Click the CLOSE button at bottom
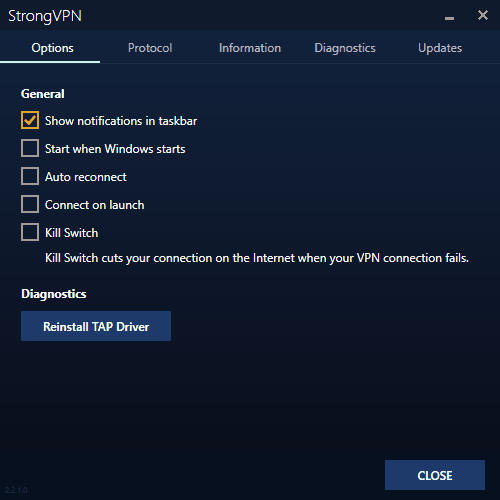The image size is (500, 500). (x=435, y=475)
